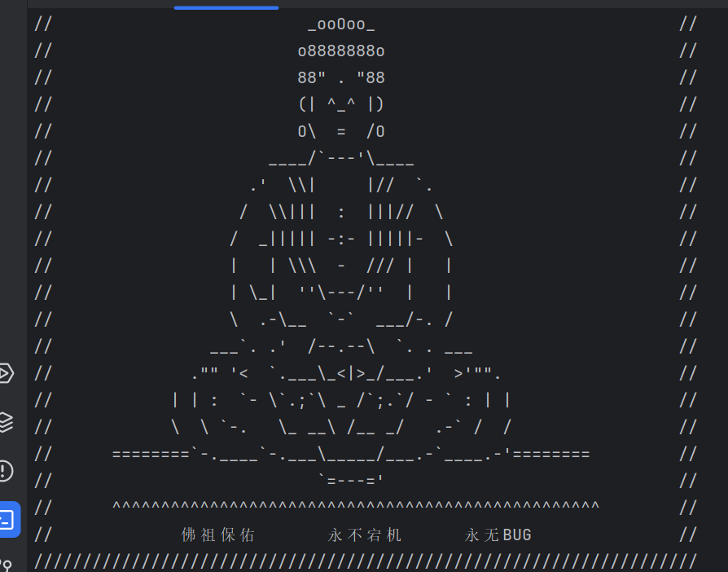Click the full row of slashes at bottom
The height and width of the screenshot is (572, 728).
[x=366, y=561]
